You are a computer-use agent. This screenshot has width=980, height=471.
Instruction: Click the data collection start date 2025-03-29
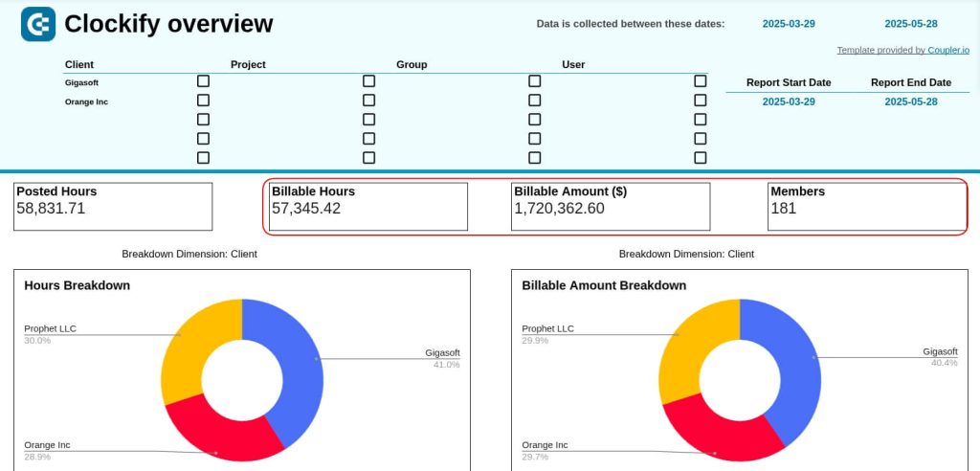click(x=789, y=24)
